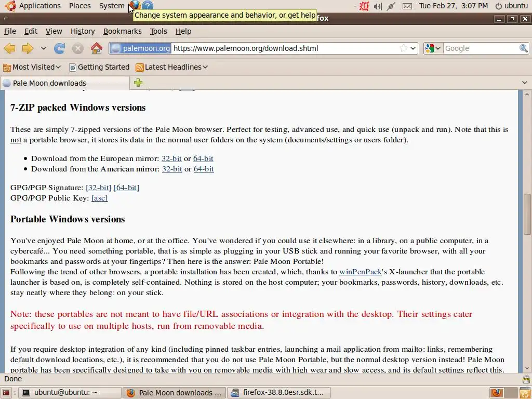The image size is (532, 399).
Task: Click the workspace switcher Firefox icon
Action: pyautogui.click(x=497, y=393)
